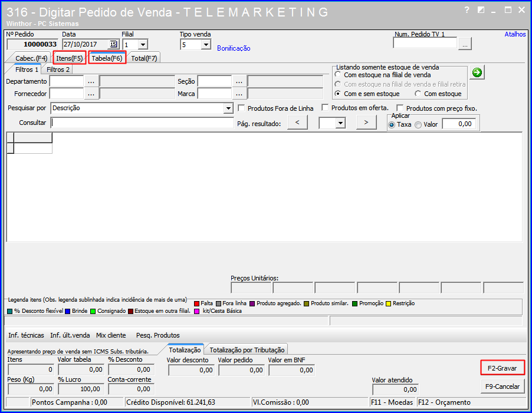Image resolution: width=532 pixels, height=413 pixels.
Task: Go to next result page (>)
Action: (x=366, y=123)
